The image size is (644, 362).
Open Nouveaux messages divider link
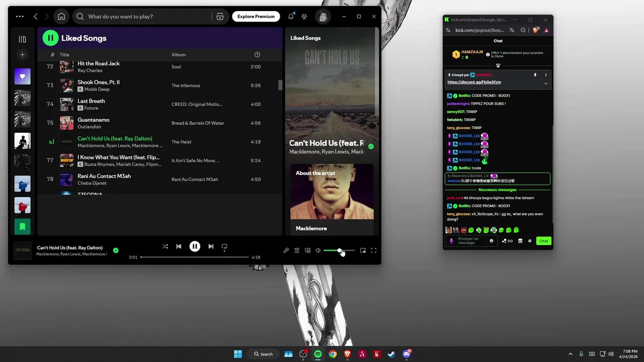tap(498, 190)
